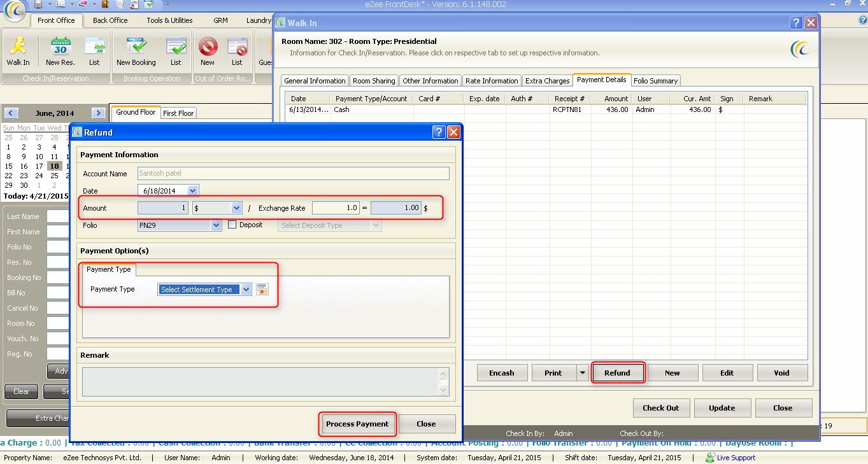This screenshot has height=464, width=868.
Task: Click Payment Type tab in Refund dialog
Action: 109,269
